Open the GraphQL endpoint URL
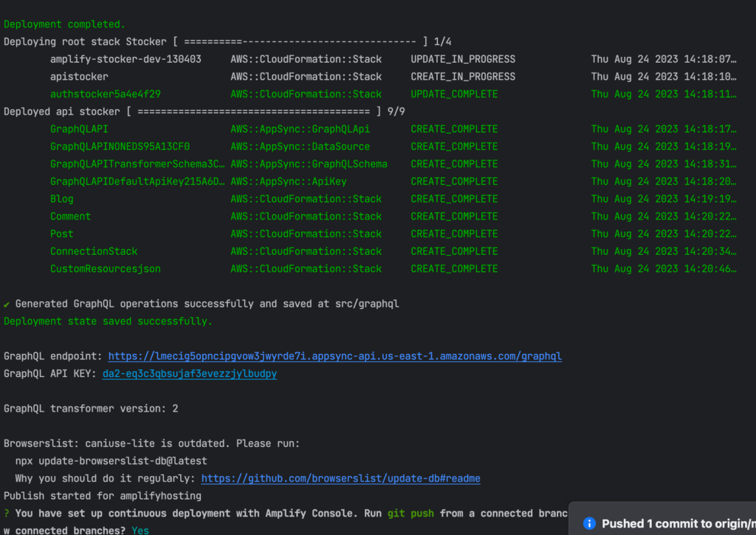 334,356
